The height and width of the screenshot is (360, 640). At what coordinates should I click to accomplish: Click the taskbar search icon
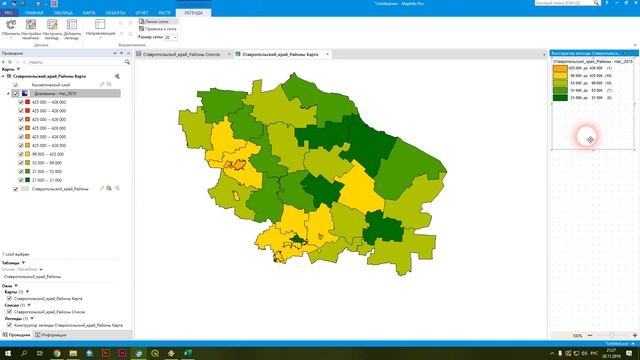pyautogui.click(x=24, y=353)
